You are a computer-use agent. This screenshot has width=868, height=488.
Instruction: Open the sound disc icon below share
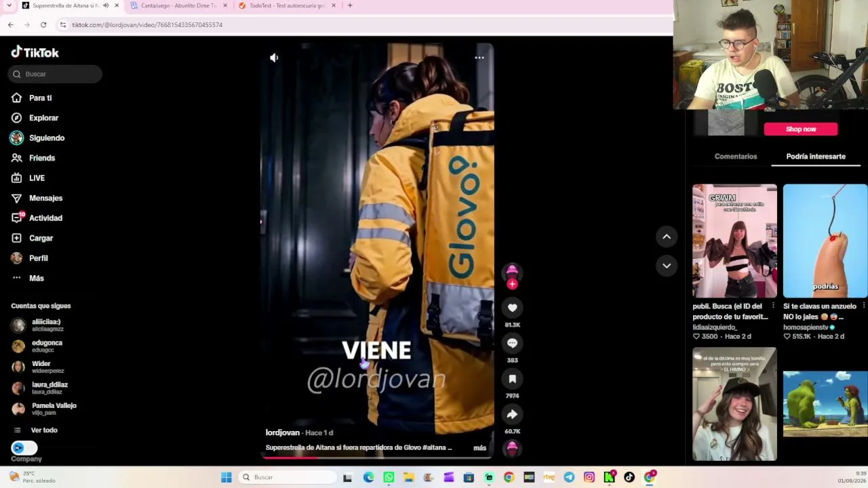point(512,448)
